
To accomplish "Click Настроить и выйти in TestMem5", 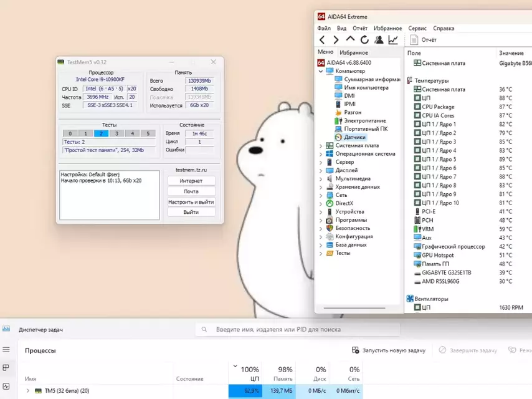I will point(191,202).
